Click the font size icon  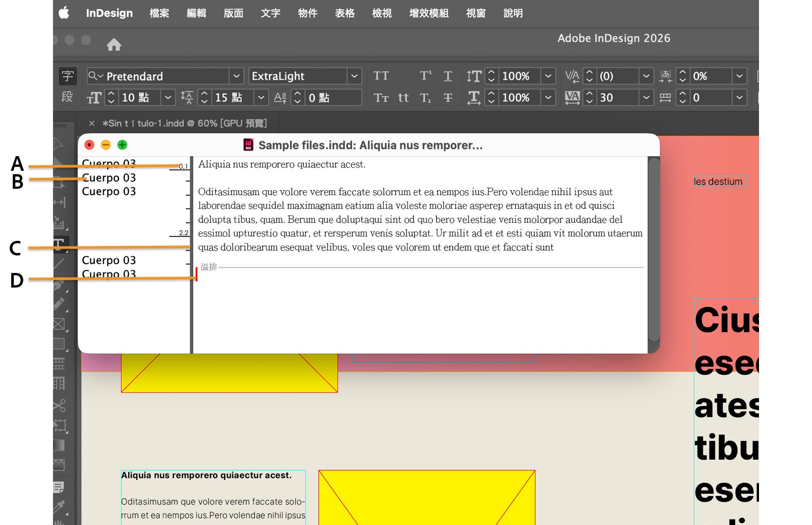pos(94,98)
